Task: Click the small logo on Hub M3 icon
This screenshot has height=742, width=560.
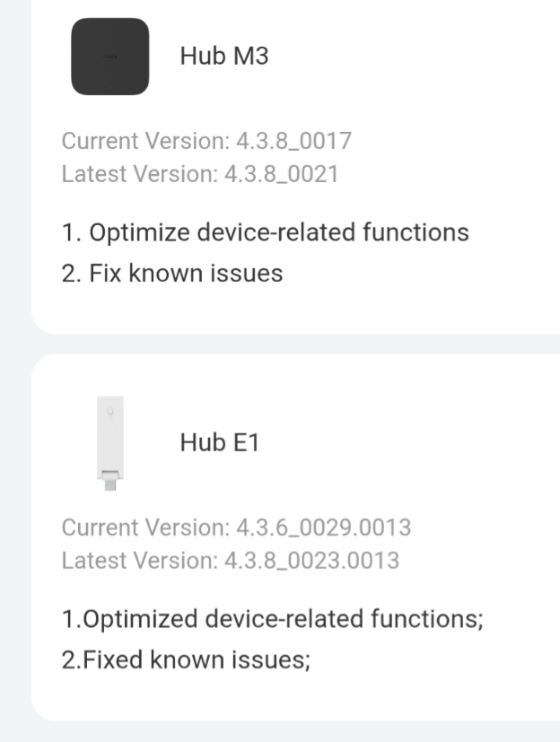Action: 109,57
